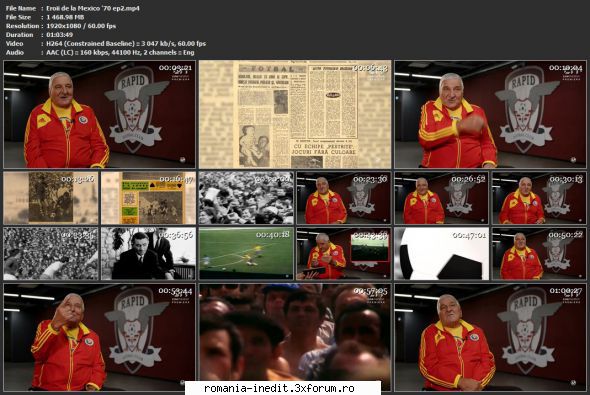This screenshot has height=395, width=590.
Task: Select the final thumbnail stamped 01:00:27
Action: click(490, 337)
